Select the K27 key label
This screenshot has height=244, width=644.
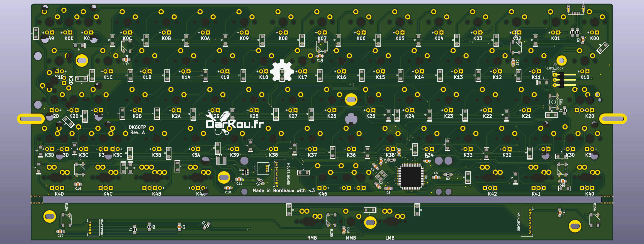point(293,116)
